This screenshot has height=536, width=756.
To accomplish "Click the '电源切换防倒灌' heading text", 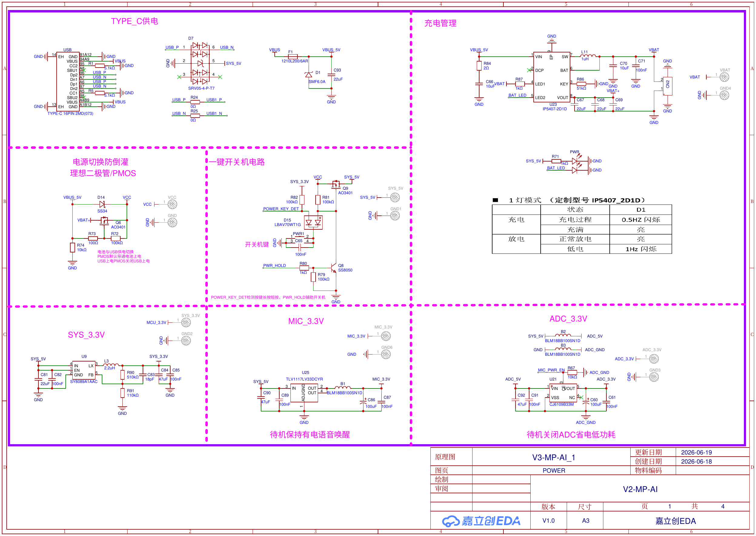I will 101,162.
